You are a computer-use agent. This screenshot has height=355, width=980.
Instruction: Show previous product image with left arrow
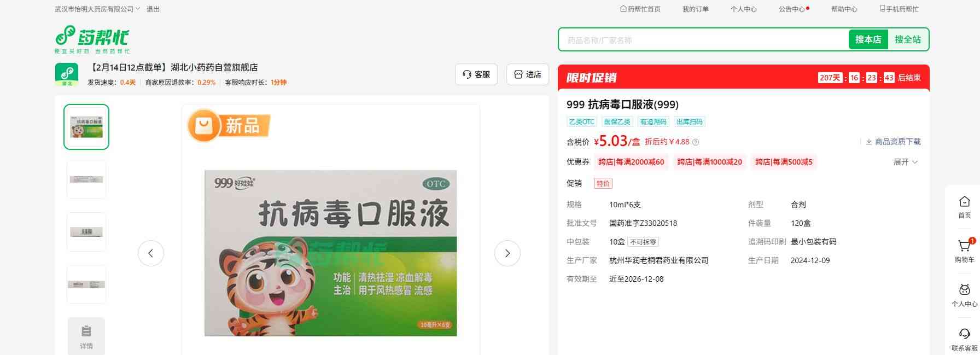pos(151,253)
